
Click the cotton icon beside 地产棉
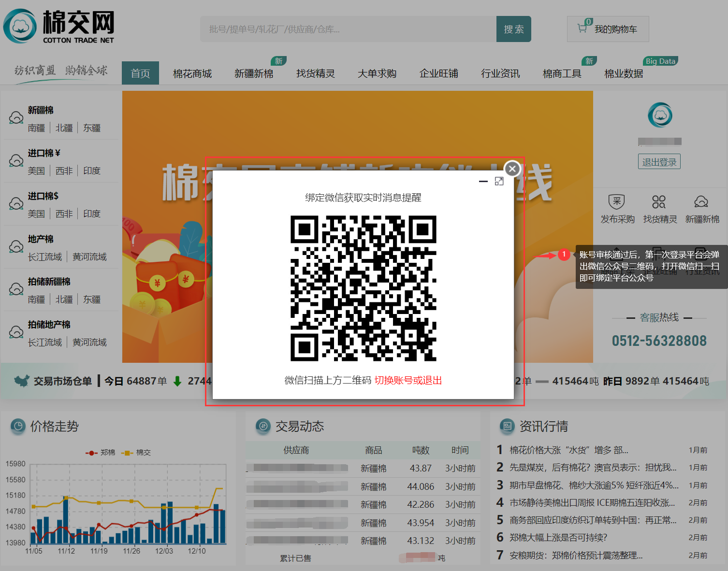click(x=16, y=246)
